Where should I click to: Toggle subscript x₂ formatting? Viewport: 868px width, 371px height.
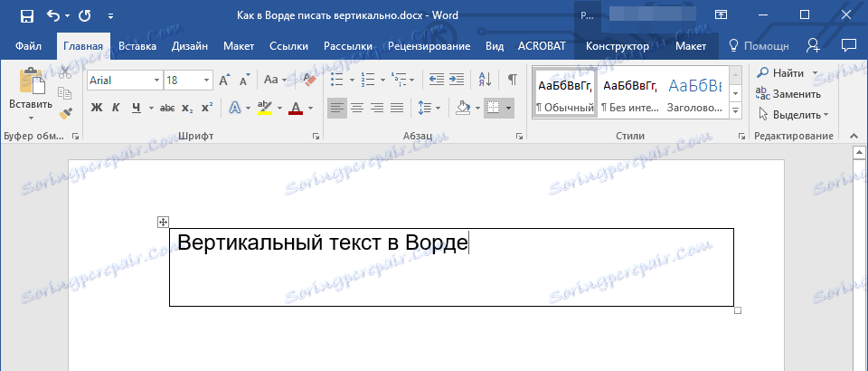(188, 108)
